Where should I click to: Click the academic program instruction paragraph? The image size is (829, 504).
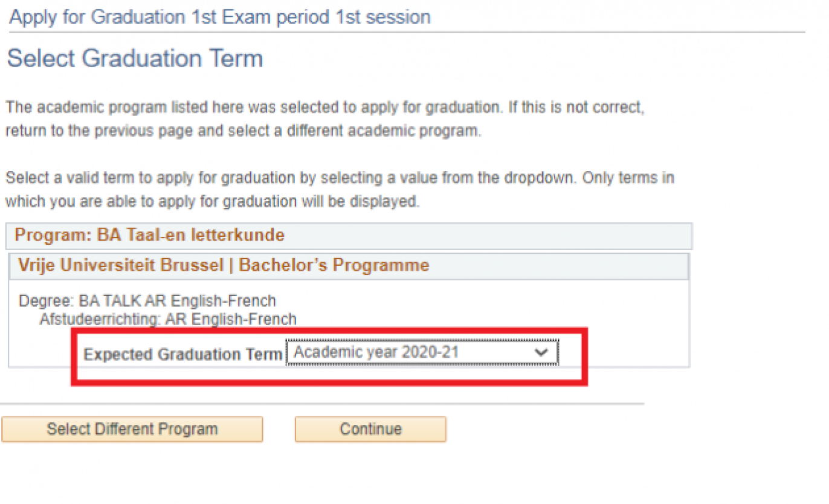[325, 118]
